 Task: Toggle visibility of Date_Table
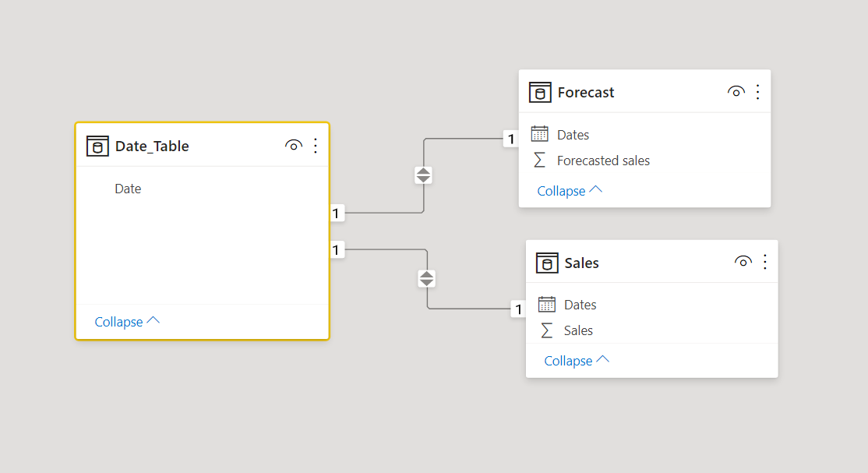click(x=294, y=146)
